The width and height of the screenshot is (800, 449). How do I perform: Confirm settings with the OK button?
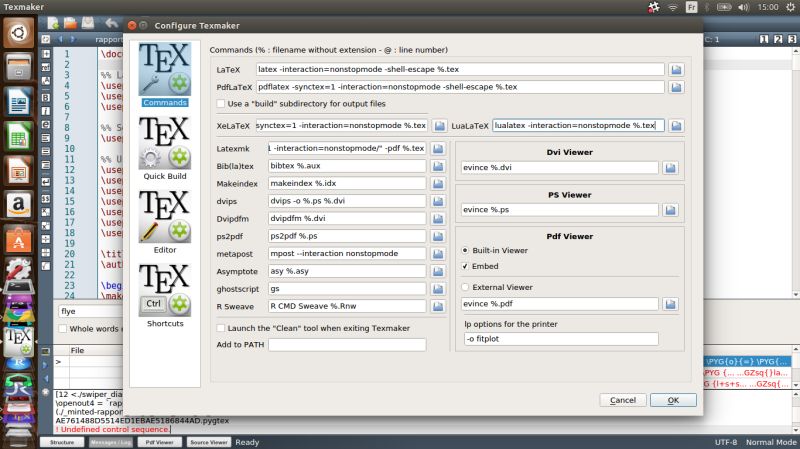(x=673, y=400)
